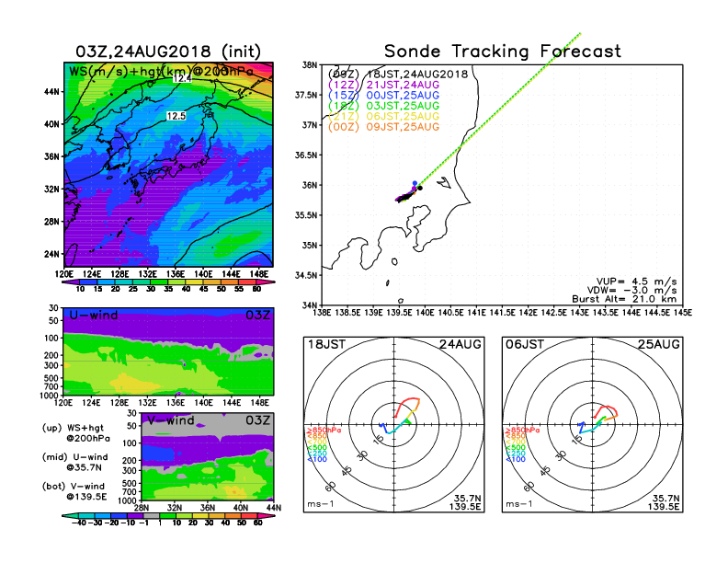Click the 12.5 height contour label
This screenshot has width=728, height=563.
[176, 116]
